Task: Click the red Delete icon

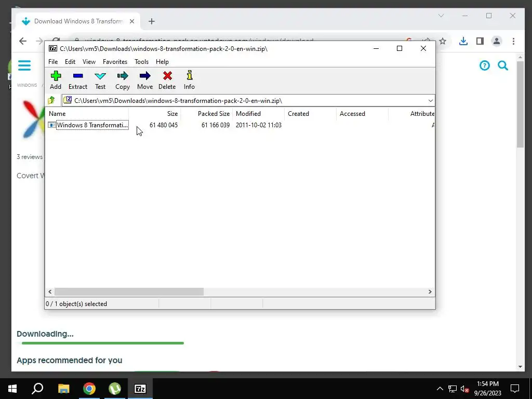Action: click(x=167, y=80)
